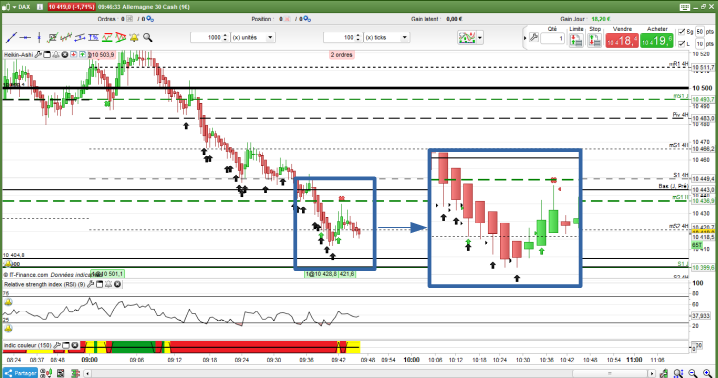Click the instrument info icon beside DAX
The image size is (718, 378).
point(40,7)
